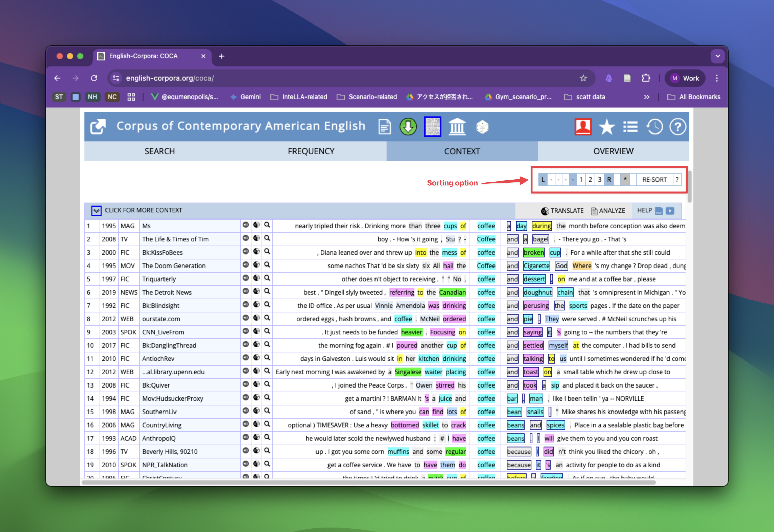Expand CLICK FOR MORE CONTEXT chevron
Image resolution: width=774 pixels, height=532 pixels.
tap(96, 211)
